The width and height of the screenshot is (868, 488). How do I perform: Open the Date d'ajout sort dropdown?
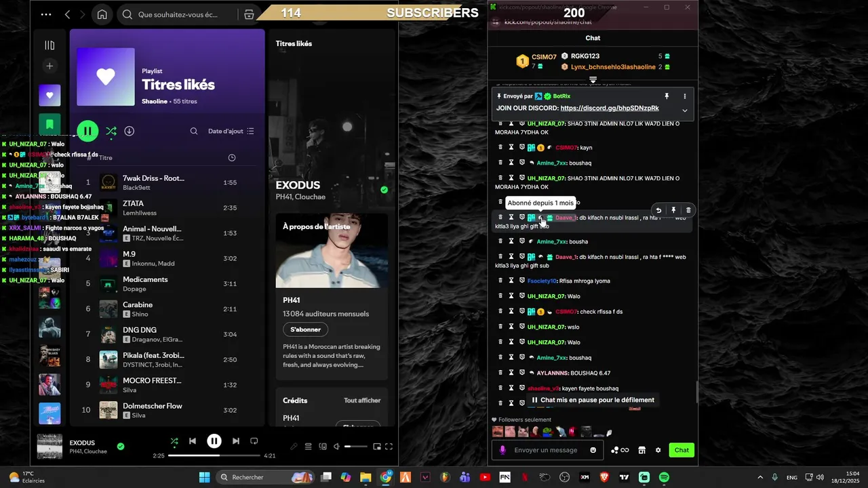tap(231, 131)
